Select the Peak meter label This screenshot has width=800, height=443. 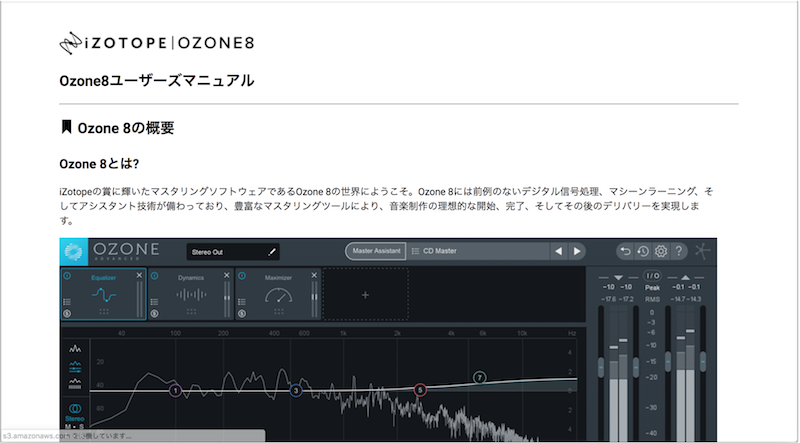click(x=653, y=288)
